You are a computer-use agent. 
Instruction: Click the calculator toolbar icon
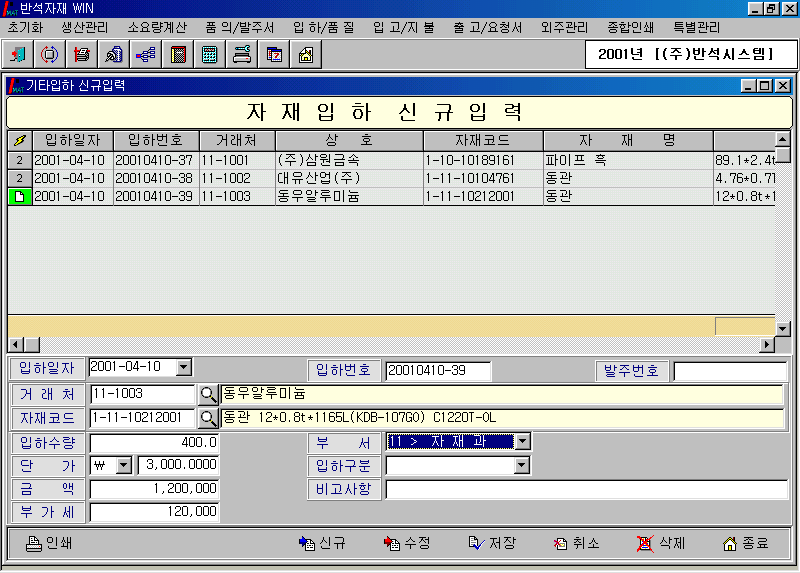pos(210,54)
